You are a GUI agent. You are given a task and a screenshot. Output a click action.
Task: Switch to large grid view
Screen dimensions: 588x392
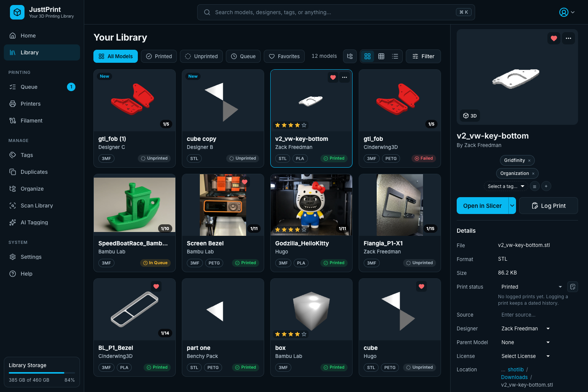coord(367,56)
